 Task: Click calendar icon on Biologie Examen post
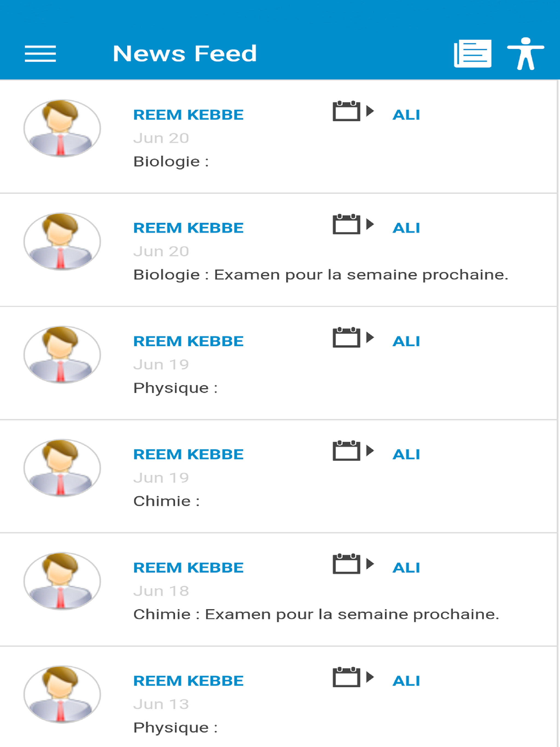point(353,224)
